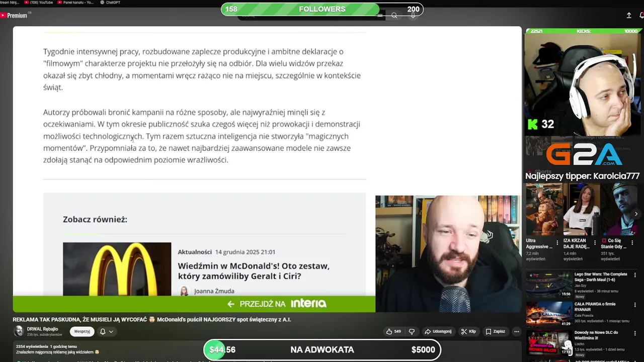Click channel name 'Jan Szy'
The image size is (644, 362).
coord(582,286)
